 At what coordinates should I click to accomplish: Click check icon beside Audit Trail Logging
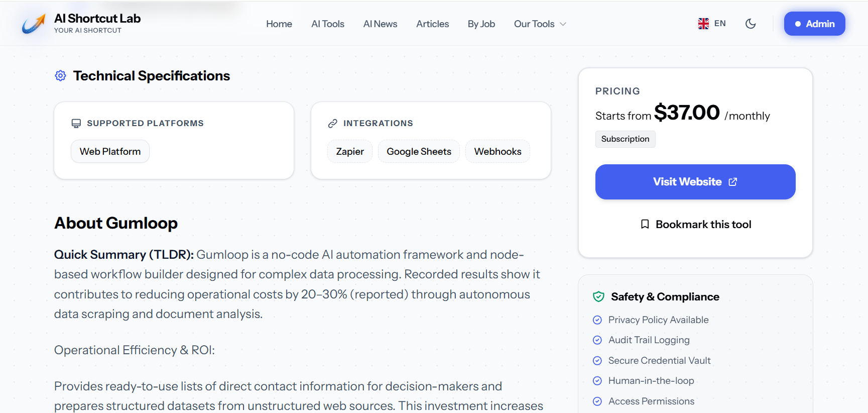[x=597, y=340]
